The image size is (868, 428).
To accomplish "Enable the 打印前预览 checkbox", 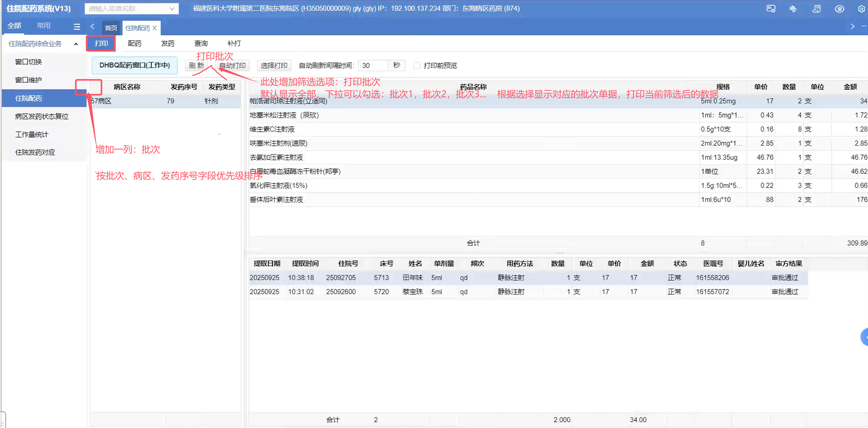I will point(416,65).
